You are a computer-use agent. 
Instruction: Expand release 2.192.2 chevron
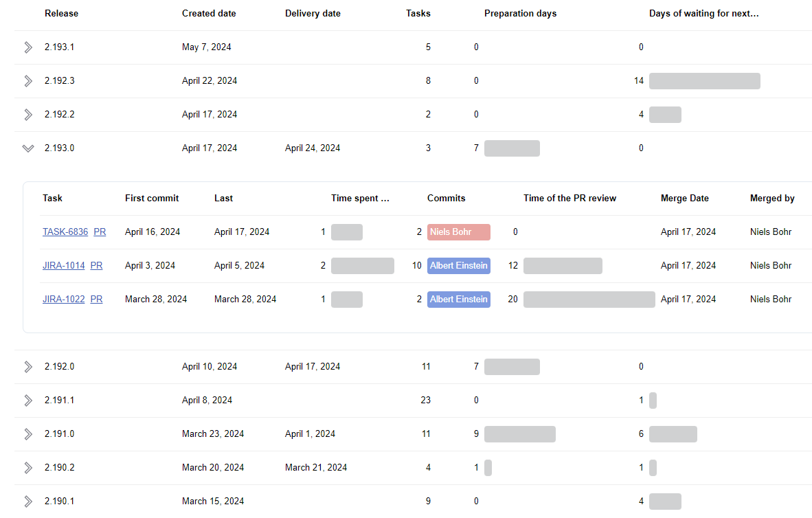[28, 115]
